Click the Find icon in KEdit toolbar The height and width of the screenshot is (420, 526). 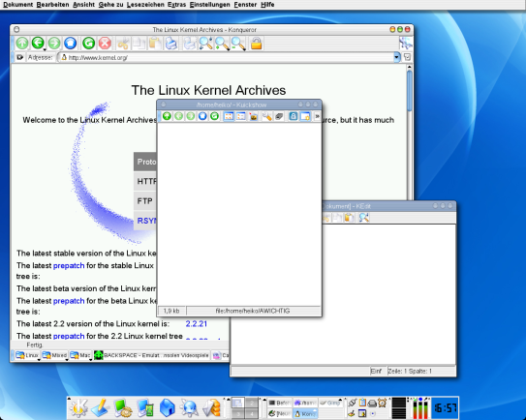click(x=364, y=218)
